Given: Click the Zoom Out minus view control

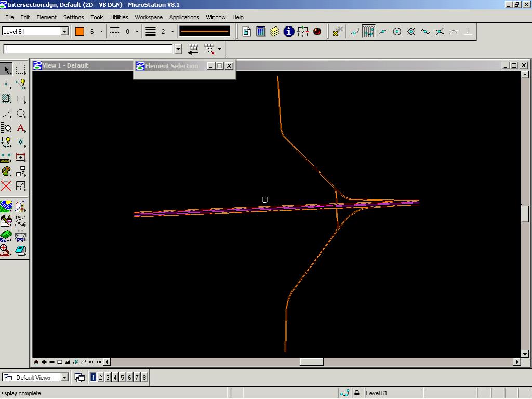Looking at the screenshot, I should click(52, 362).
